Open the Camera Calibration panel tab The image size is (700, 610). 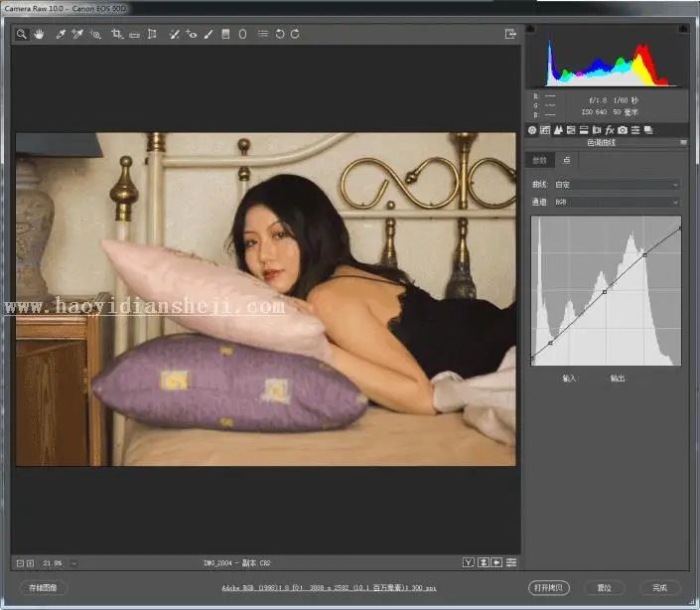[623, 130]
